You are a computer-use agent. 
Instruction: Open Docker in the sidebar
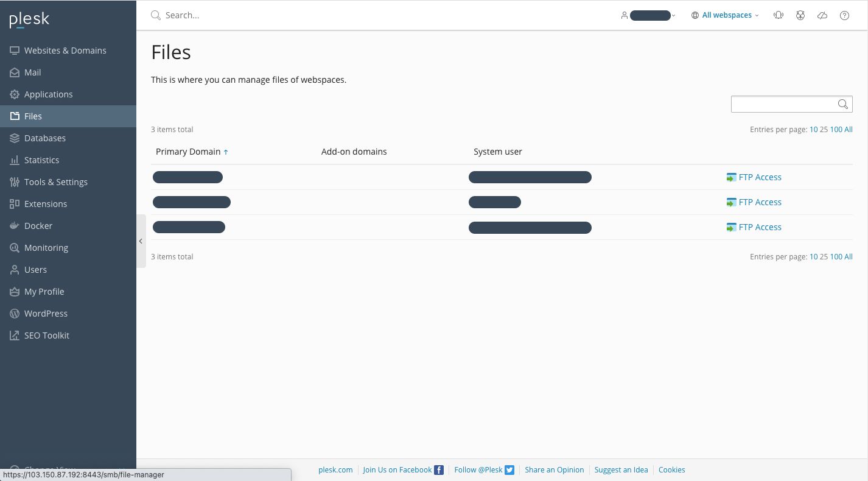(38, 226)
